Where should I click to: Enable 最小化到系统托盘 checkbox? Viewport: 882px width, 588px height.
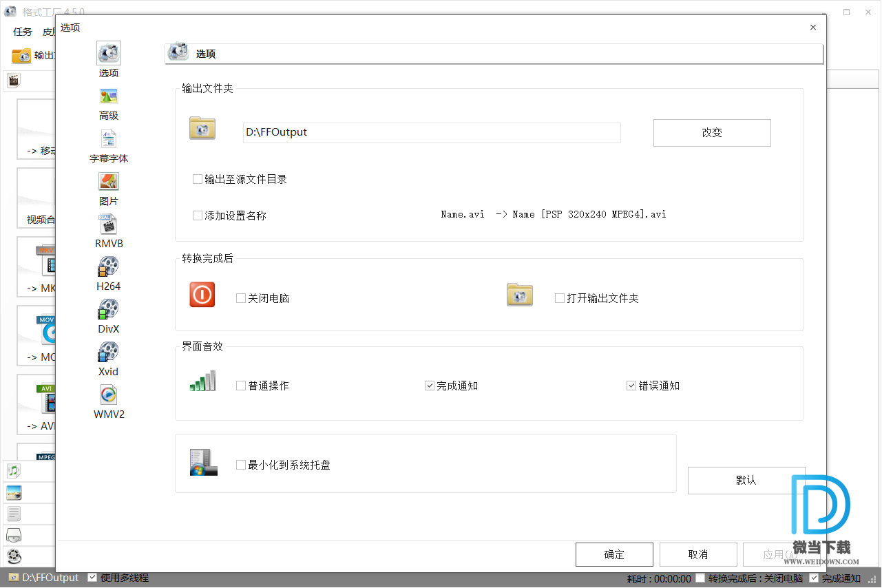(x=241, y=465)
